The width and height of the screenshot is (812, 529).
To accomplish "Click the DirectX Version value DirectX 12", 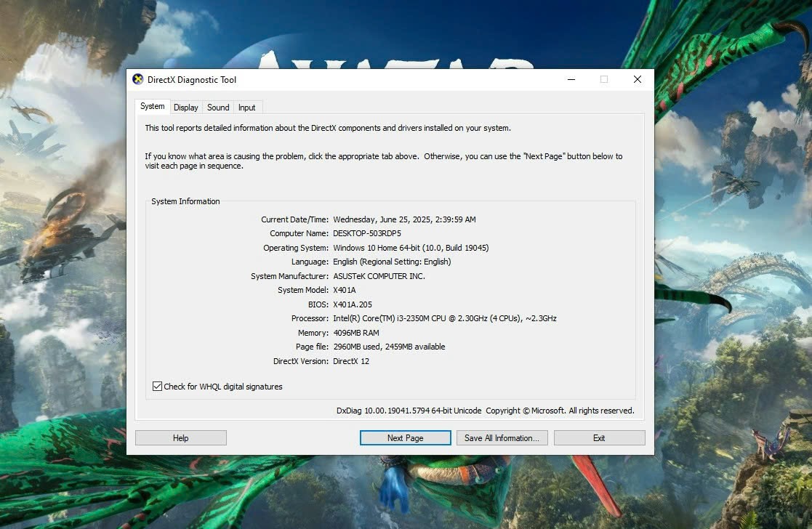I will click(x=351, y=361).
